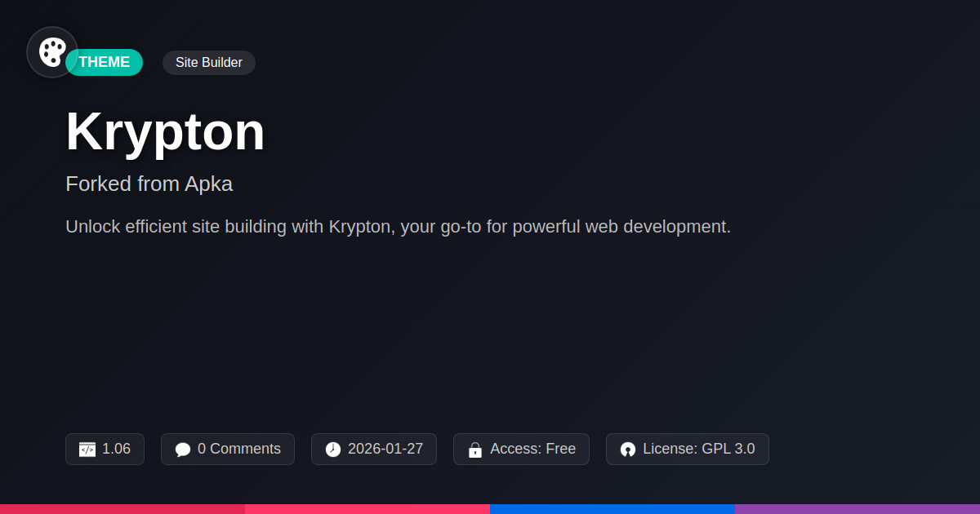Screen dimensions: 980x514
Task: Open the Site Builder category tag
Action: pyautogui.click(x=209, y=62)
